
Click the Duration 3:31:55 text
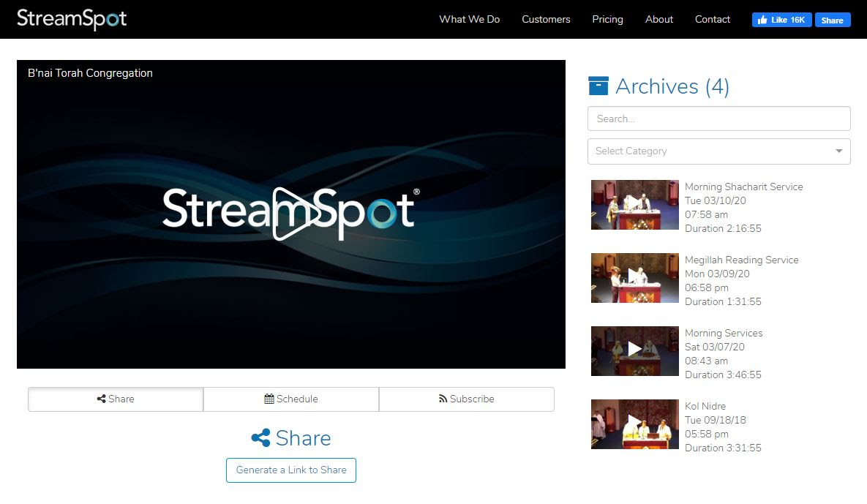pyautogui.click(x=724, y=448)
